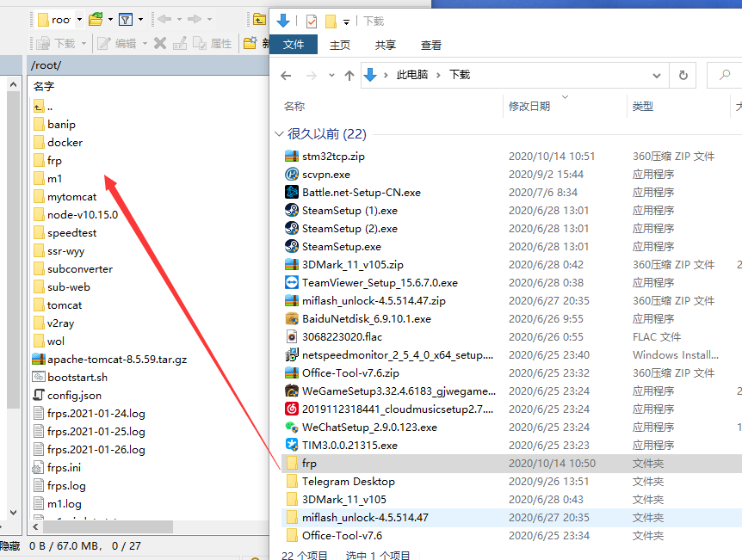Click the left arrow of WinSCP horizontal scrollbar

point(36,526)
